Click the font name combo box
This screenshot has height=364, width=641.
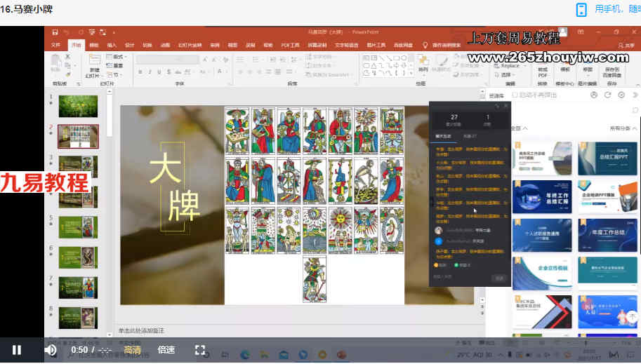[167, 60]
